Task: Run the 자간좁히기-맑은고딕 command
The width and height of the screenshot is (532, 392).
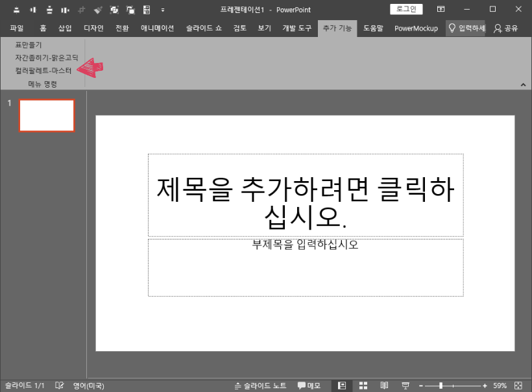Action: click(47, 58)
